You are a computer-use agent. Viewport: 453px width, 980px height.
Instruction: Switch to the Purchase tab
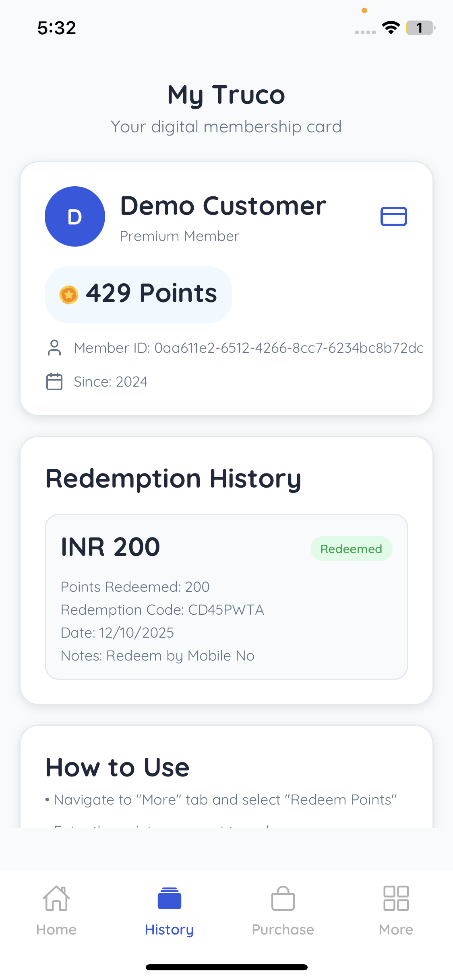click(283, 929)
